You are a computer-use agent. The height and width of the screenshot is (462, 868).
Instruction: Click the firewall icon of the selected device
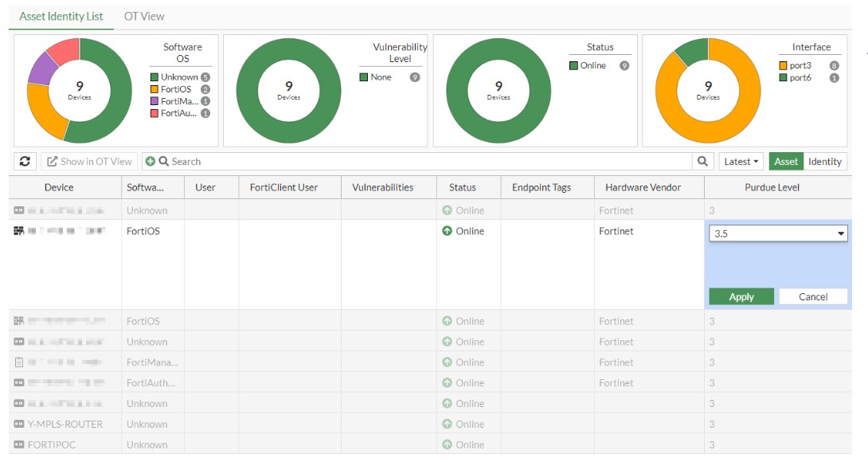[x=19, y=232]
